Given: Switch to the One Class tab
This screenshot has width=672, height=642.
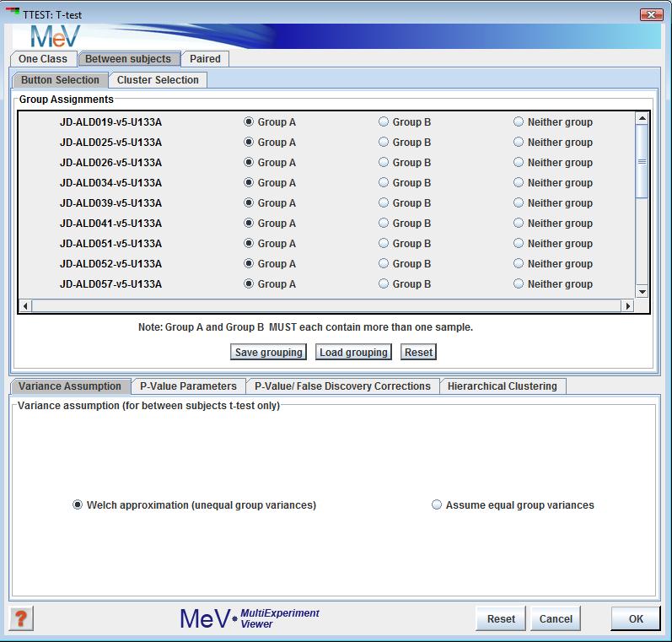Looking at the screenshot, I should [x=43, y=59].
